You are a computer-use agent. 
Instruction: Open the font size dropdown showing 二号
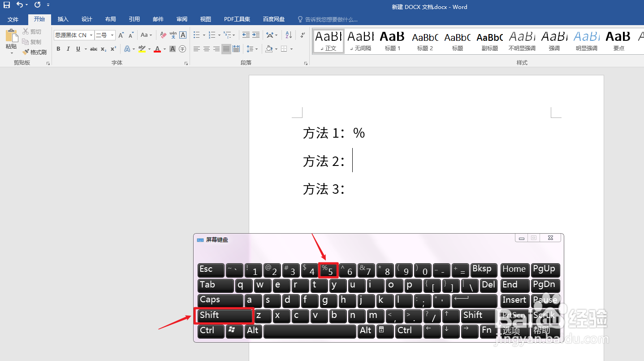[112, 35]
